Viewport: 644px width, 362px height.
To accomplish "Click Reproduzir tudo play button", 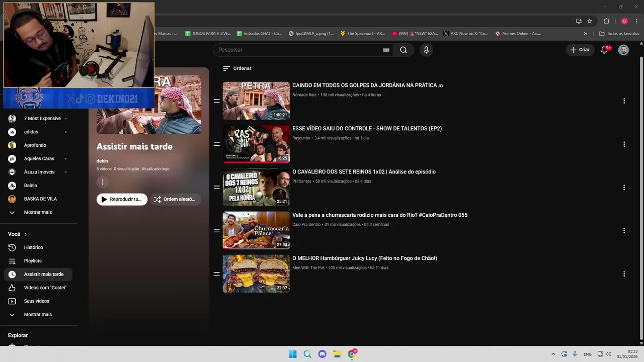I will 122,199.
